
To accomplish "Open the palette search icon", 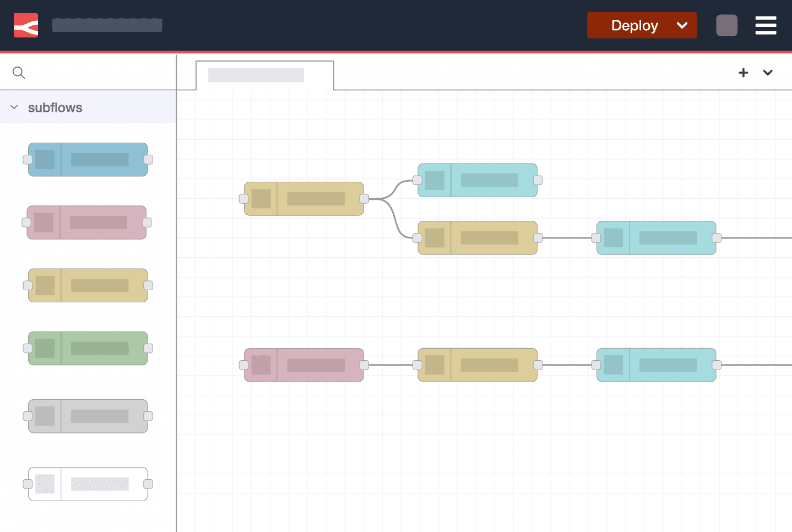I will tap(18, 72).
